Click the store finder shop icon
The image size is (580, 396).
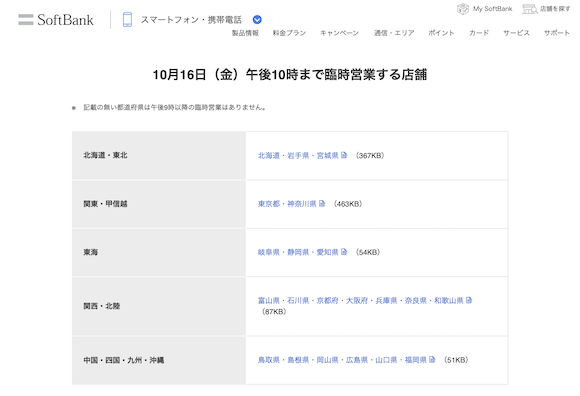point(529,9)
